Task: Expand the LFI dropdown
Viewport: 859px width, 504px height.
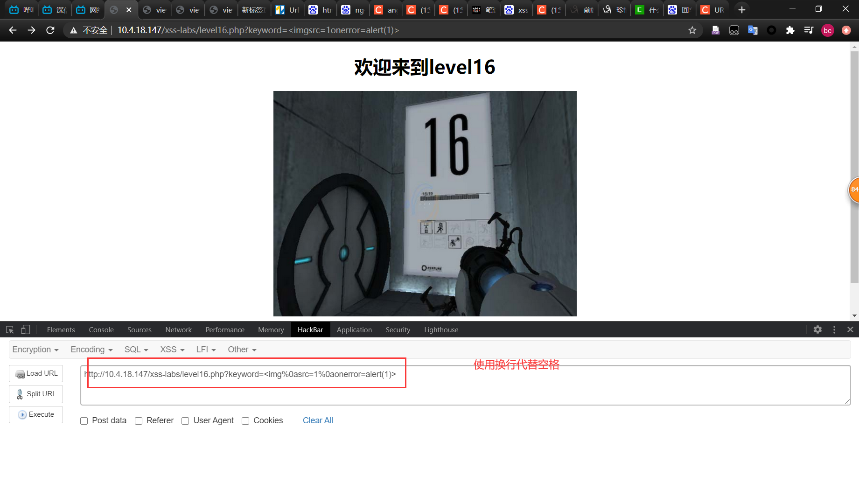Action: click(x=206, y=350)
